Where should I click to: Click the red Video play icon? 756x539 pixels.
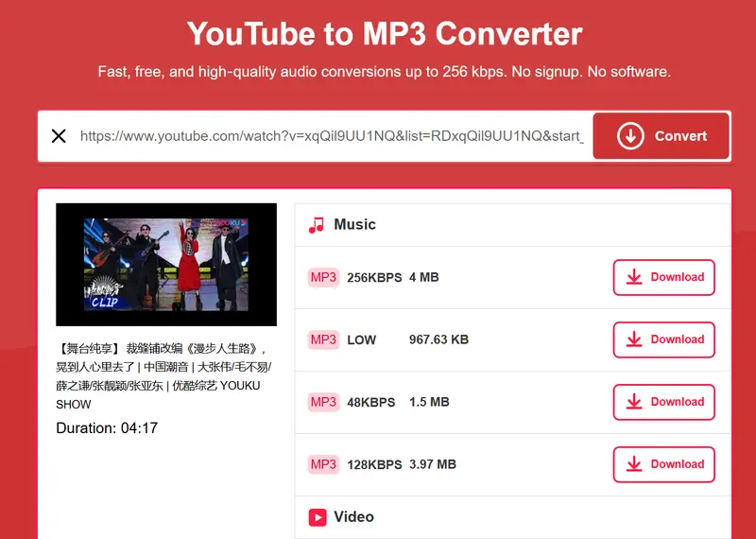point(318,517)
